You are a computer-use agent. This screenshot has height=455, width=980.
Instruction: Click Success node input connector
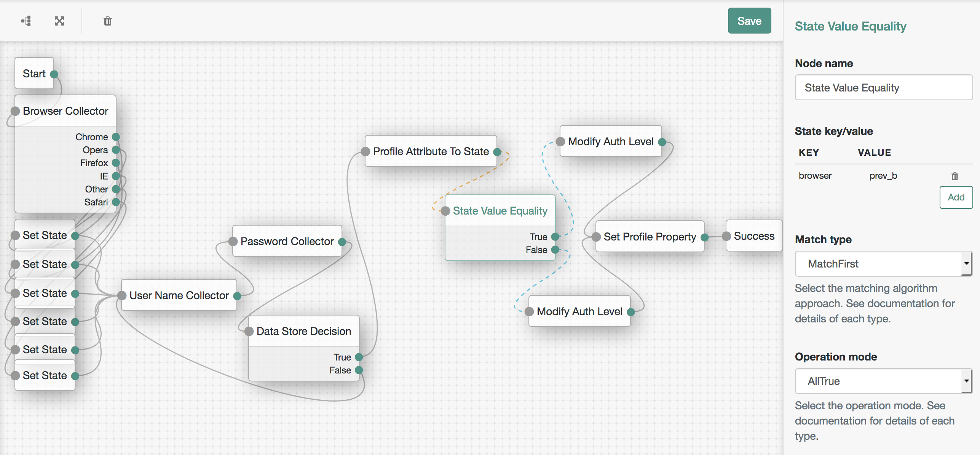pyautogui.click(x=726, y=236)
